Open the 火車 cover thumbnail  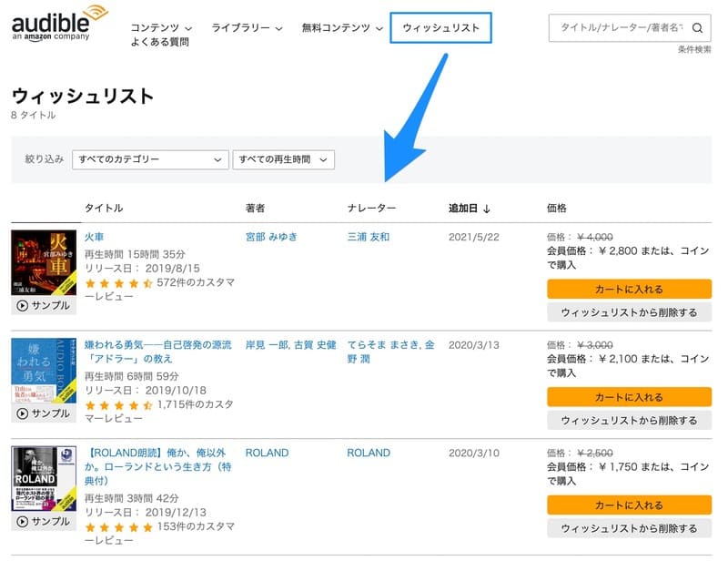click(44, 262)
